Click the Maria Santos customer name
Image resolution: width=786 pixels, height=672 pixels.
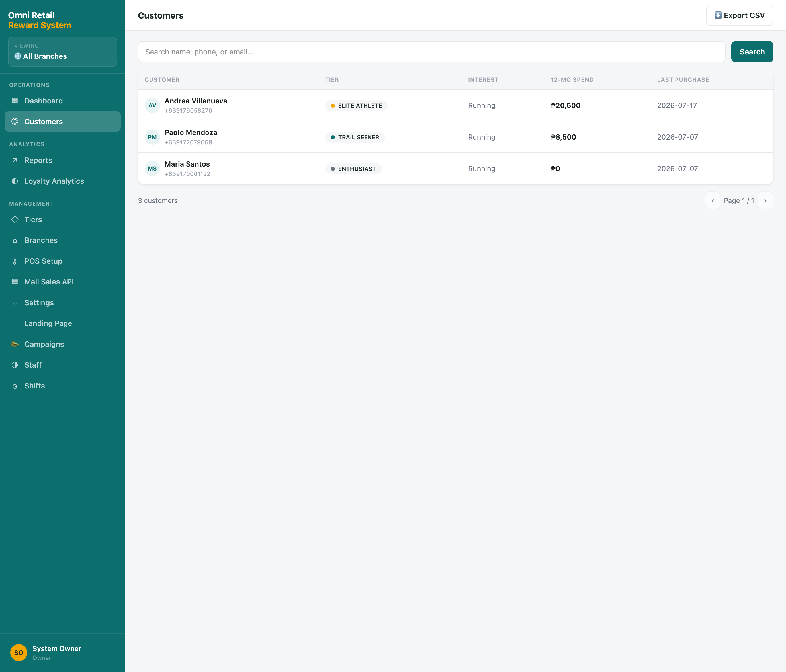tap(187, 164)
